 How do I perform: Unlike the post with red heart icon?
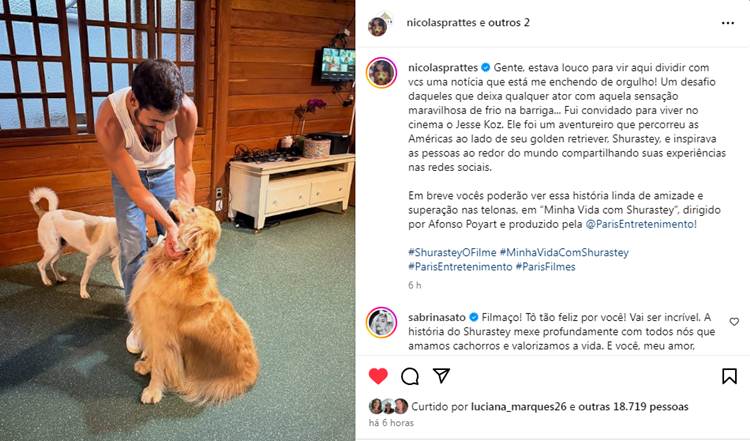pyautogui.click(x=378, y=376)
